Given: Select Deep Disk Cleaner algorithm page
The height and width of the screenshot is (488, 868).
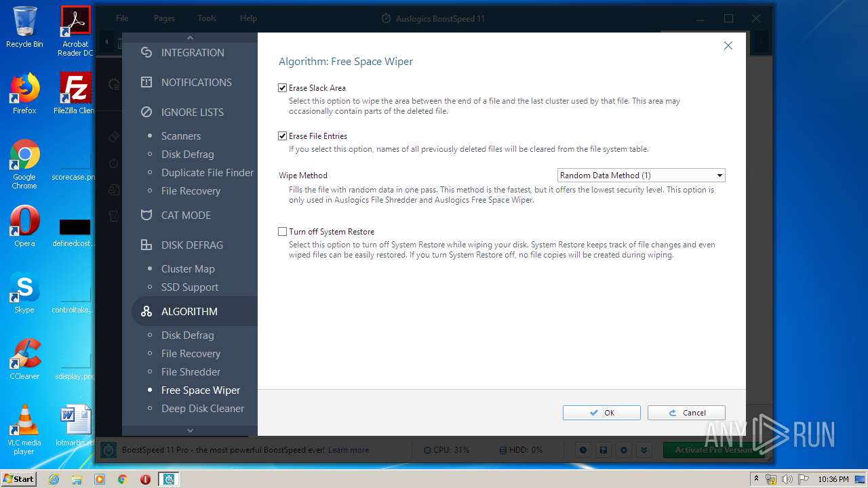Looking at the screenshot, I should [x=203, y=408].
